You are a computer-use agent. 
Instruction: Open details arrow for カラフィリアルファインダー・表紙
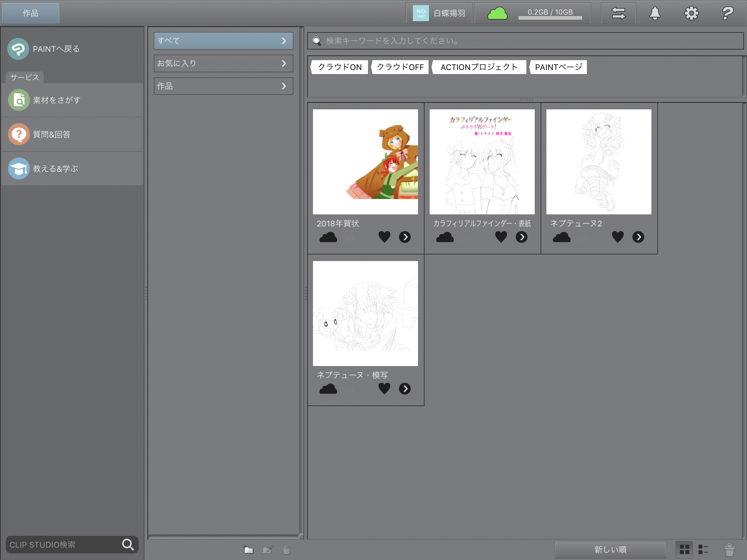[521, 237]
